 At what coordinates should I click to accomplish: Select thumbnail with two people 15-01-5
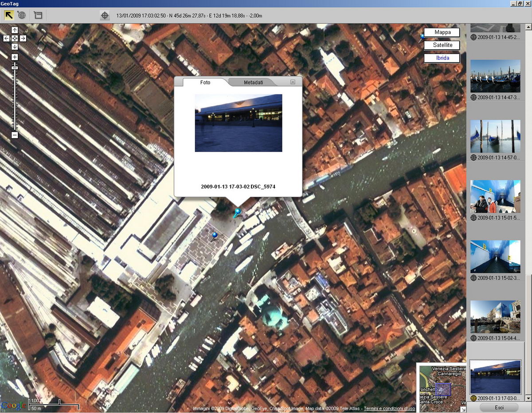coord(495,196)
